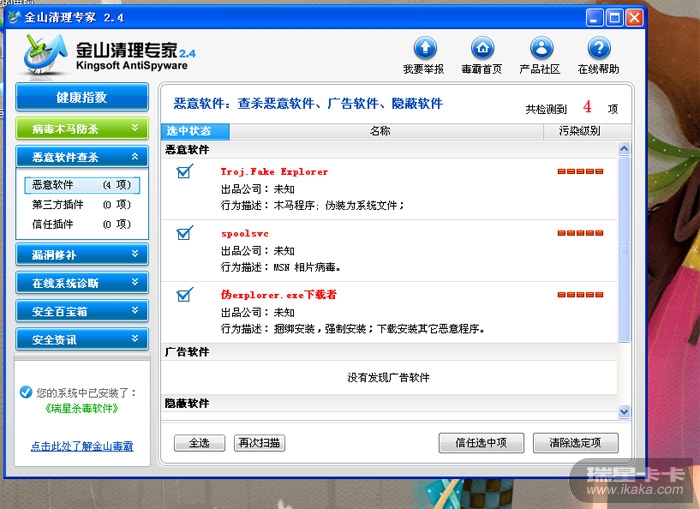Click the blue checkmark icon beside 您的系统中已安装了

click(x=26, y=392)
